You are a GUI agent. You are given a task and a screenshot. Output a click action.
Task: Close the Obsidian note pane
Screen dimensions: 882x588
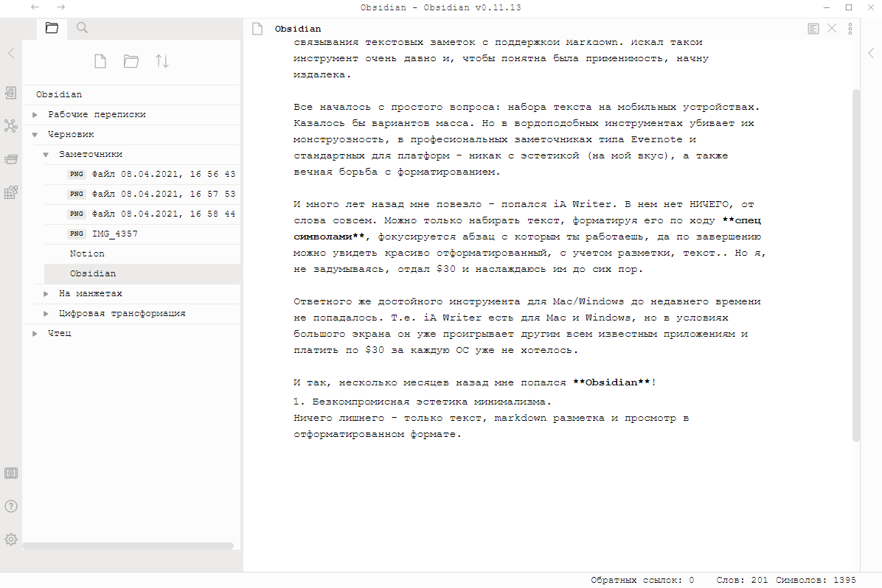tap(832, 28)
